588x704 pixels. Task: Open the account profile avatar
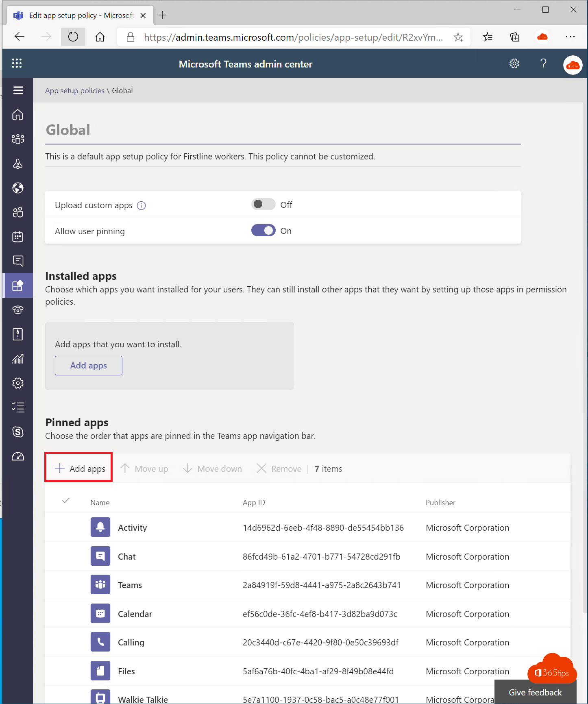[573, 65]
